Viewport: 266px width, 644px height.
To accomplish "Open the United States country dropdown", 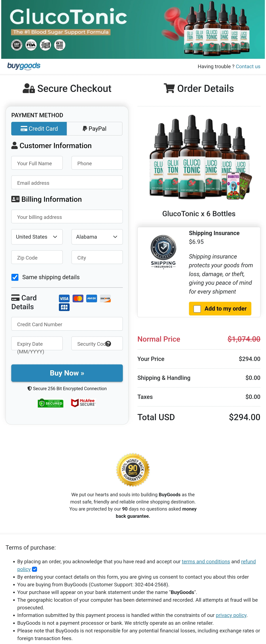I will [x=37, y=237].
